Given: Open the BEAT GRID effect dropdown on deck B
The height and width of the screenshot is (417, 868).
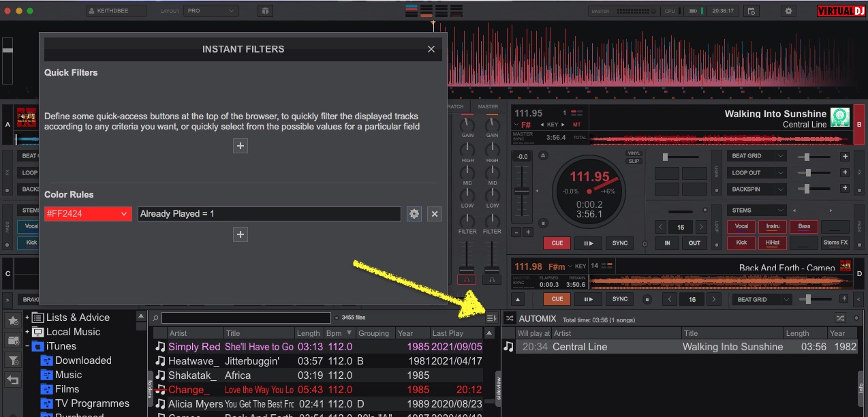Looking at the screenshot, I should 756,156.
